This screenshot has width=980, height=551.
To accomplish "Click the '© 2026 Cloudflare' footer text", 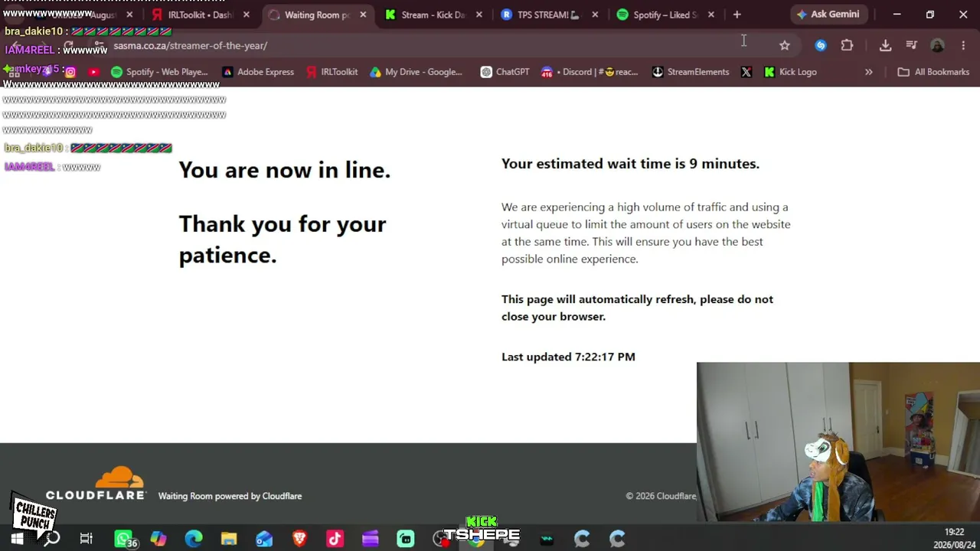I will pos(661,496).
